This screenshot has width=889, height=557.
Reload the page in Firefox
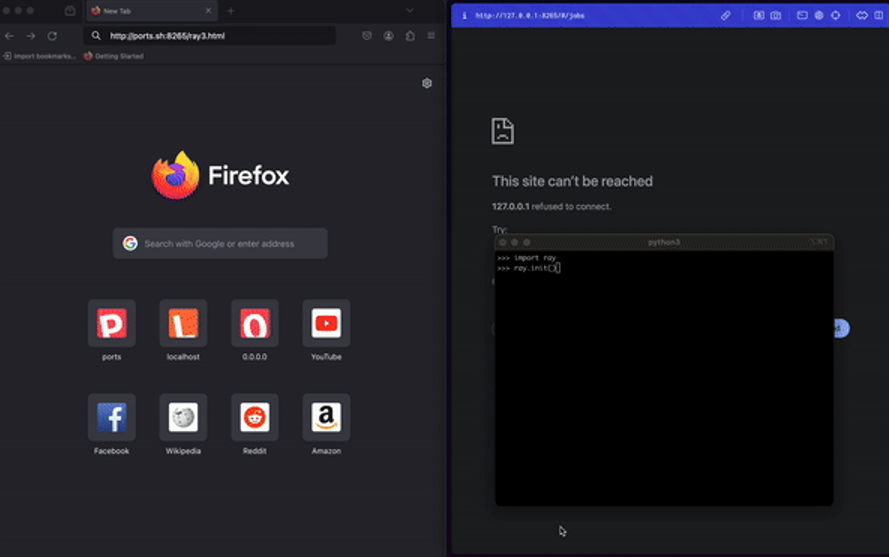pos(52,36)
